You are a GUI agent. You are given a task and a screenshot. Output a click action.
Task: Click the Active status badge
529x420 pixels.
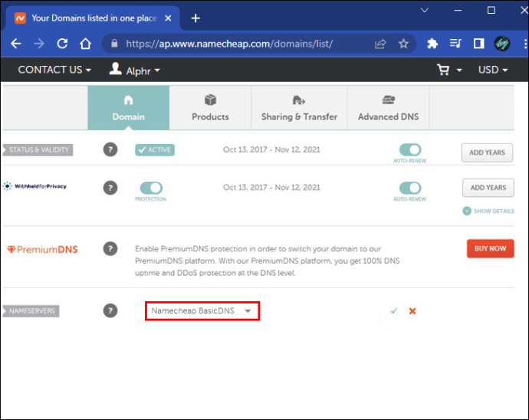coord(155,149)
